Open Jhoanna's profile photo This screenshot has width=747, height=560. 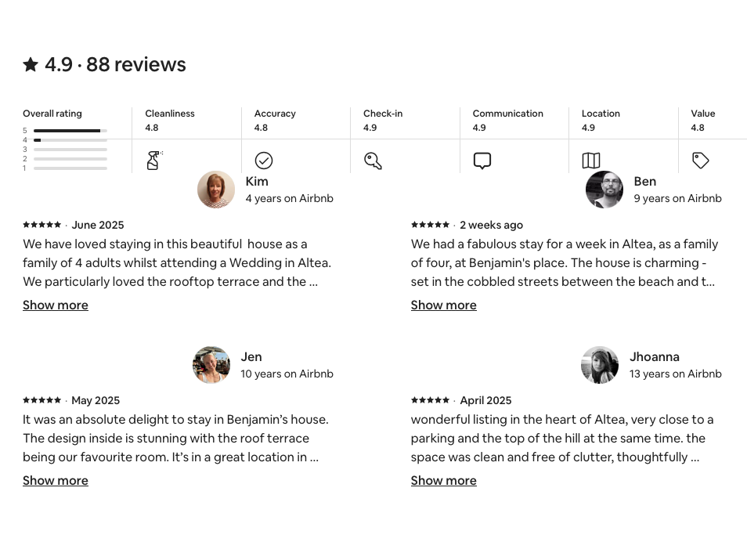[600, 365]
